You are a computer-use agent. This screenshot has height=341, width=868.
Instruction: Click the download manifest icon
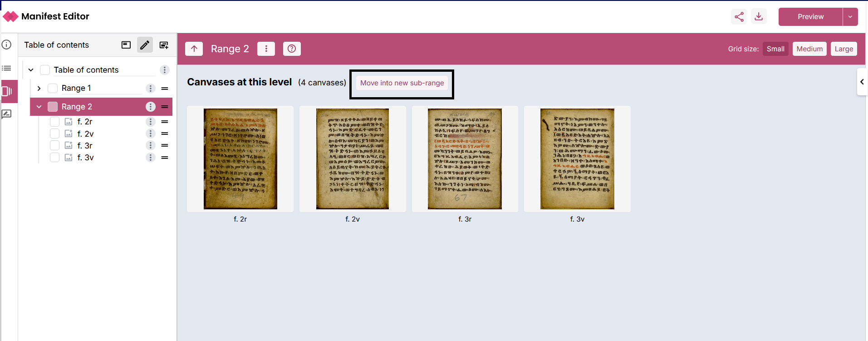759,17
